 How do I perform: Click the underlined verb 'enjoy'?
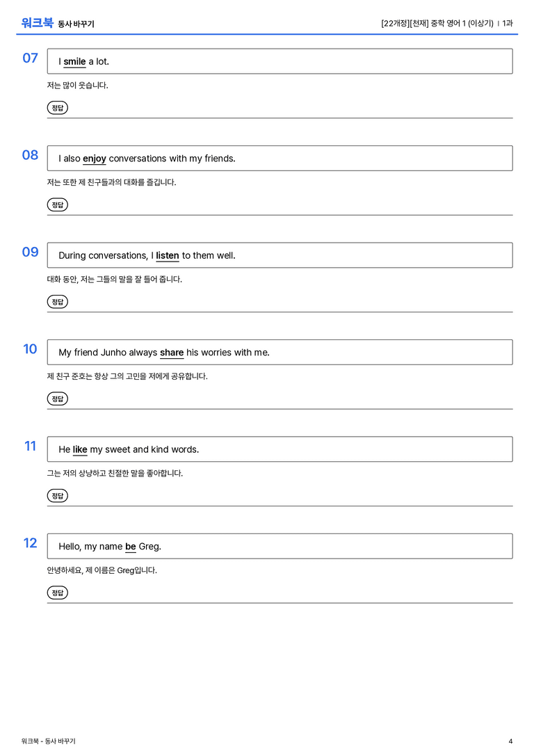pyautogui.click(x=95, y=159)
